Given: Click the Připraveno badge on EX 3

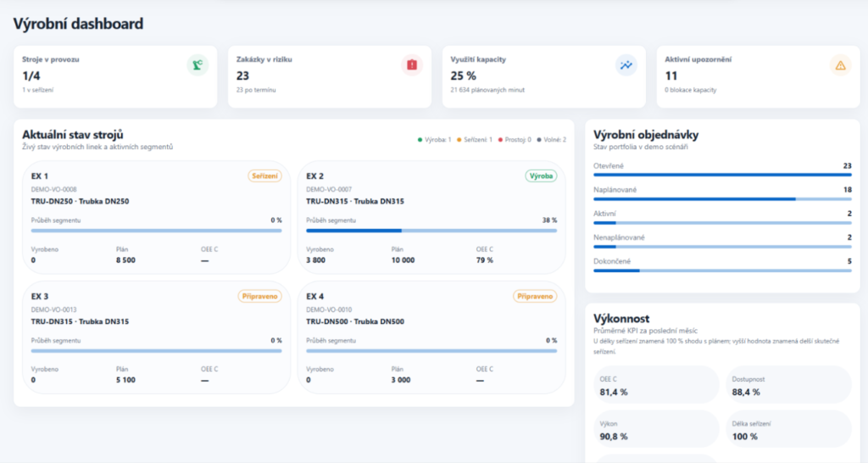Looking at the screenshot, I should click(x=259, y=296).
